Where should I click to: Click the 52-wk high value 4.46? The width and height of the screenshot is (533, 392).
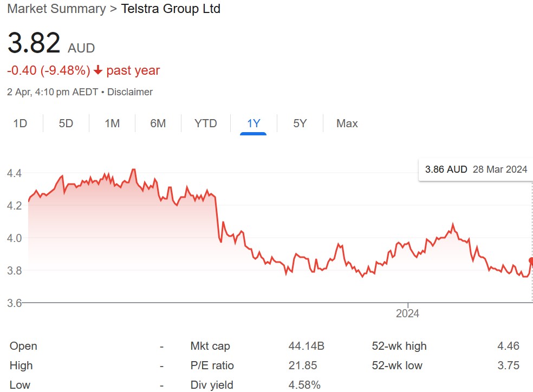508,346
